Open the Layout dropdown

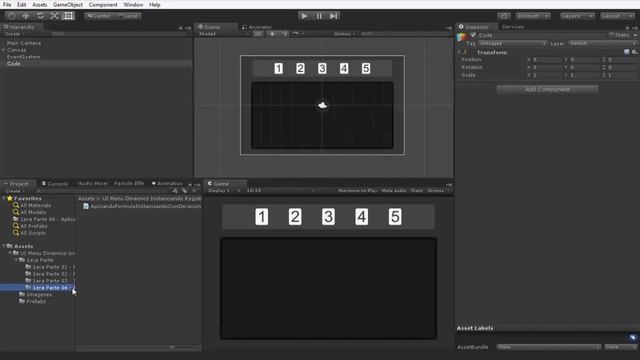click(x=617, y=16)
